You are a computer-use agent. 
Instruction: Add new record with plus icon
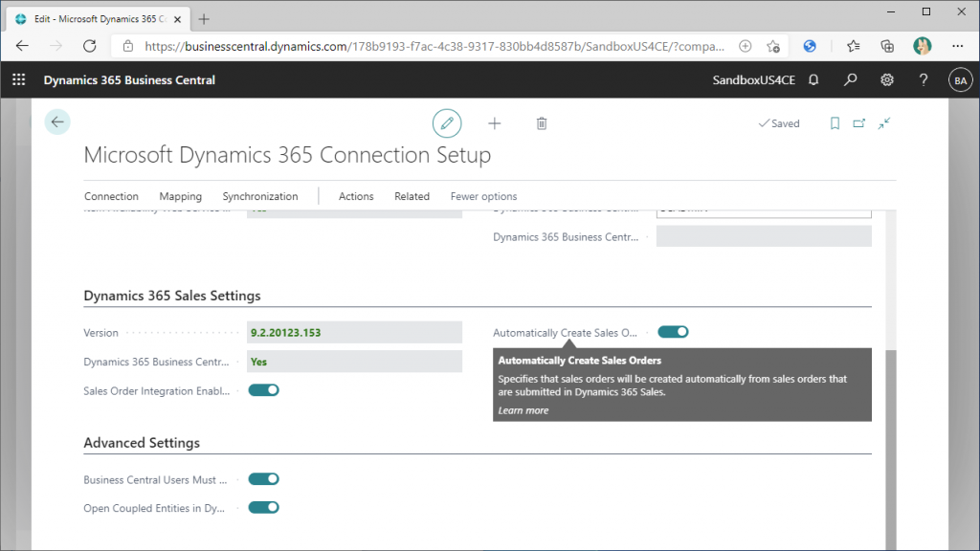[x=495, y=123]
